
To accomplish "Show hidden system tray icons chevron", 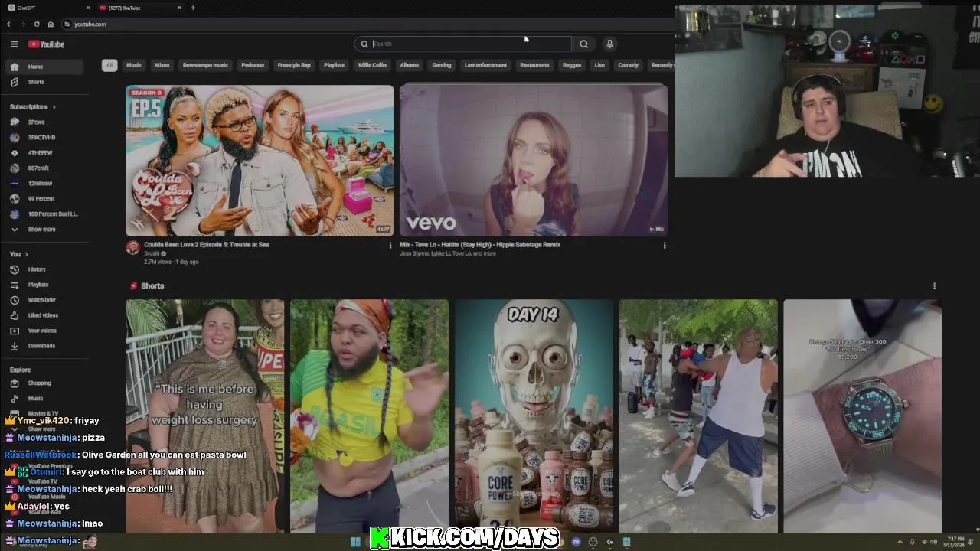I will 901,542.
